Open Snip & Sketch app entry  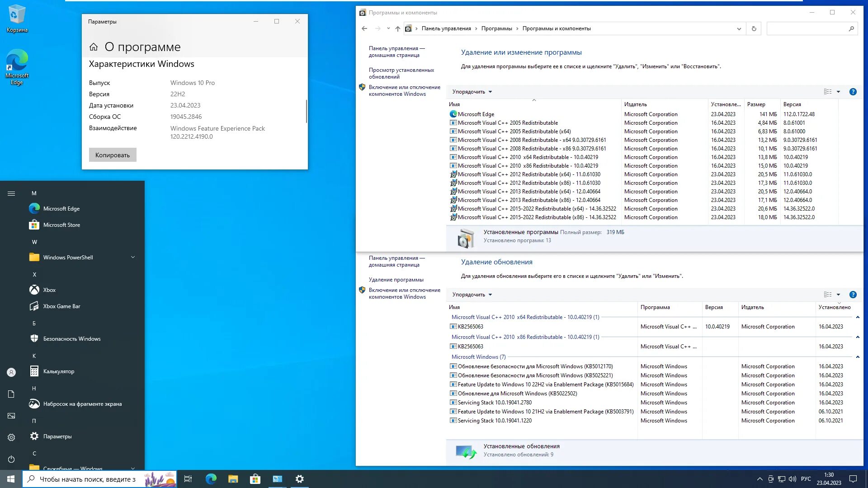tap(82, 404)
